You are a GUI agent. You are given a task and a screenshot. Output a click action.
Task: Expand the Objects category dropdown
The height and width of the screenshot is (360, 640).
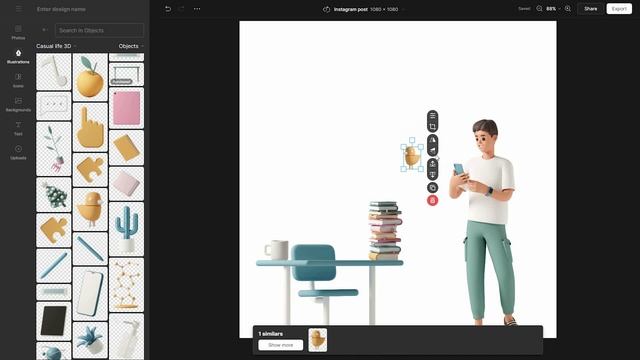click(131, 46)
